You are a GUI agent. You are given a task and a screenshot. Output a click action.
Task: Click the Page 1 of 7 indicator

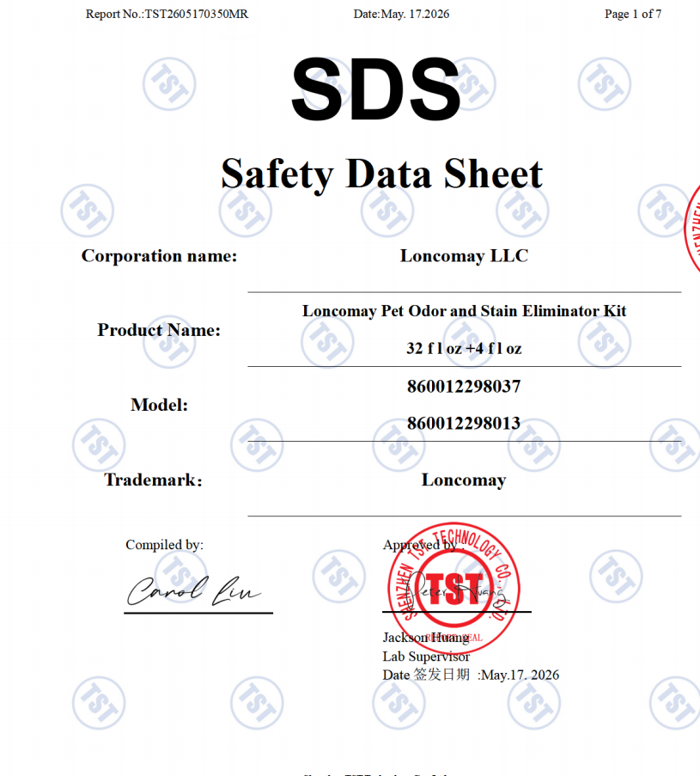(x=633, y=14)
